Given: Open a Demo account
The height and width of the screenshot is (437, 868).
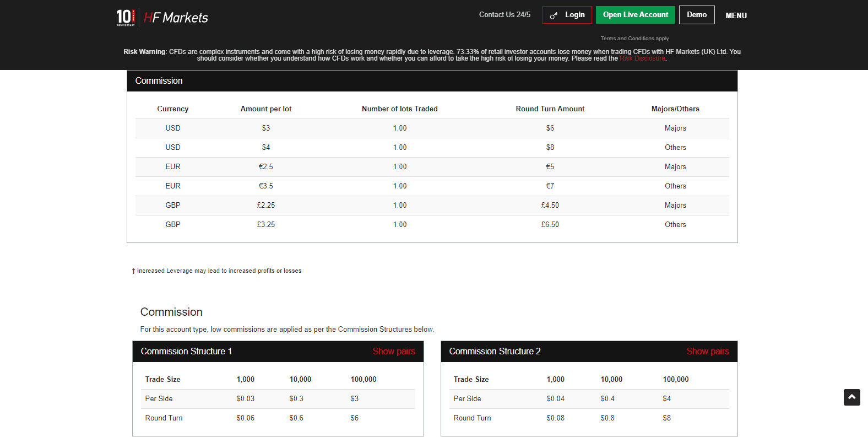Looking at the screenshot, I should (697, 15).
